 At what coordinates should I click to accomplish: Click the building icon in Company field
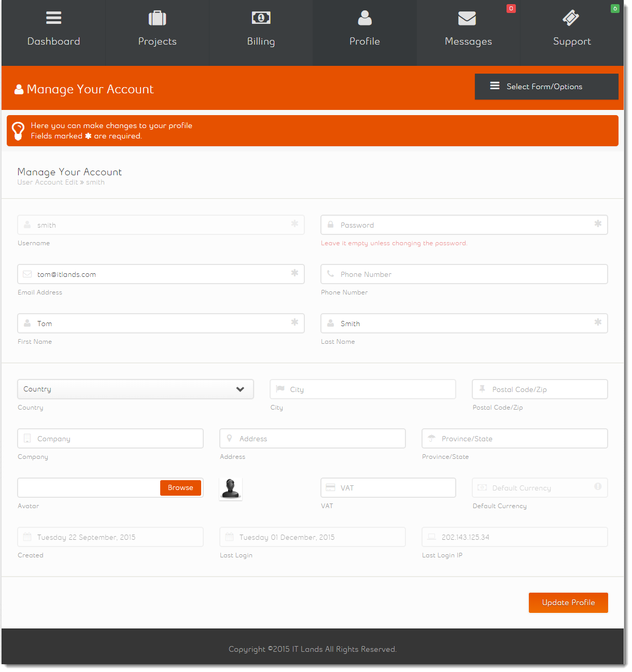click(27, 438)
